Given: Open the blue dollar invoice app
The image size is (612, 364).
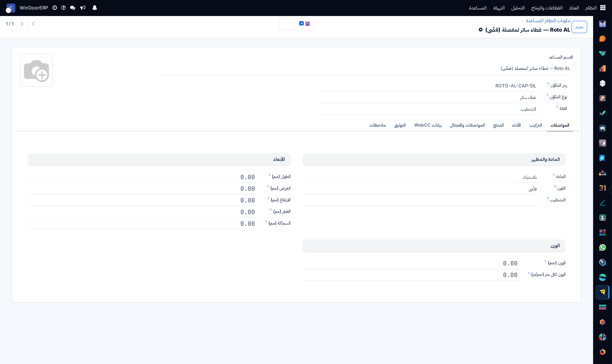Looking at the screenshot, I should [602, 158].
